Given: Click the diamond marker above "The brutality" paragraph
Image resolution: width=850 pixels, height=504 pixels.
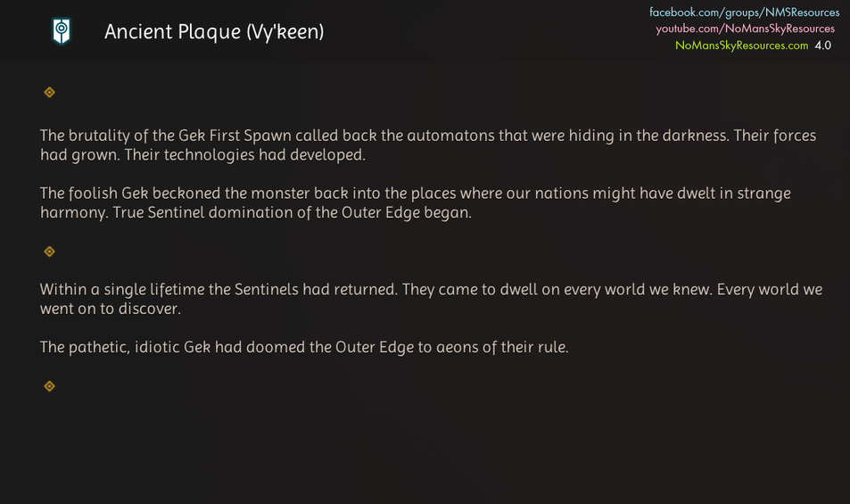Looking at the screenshot, I should 50,92.
